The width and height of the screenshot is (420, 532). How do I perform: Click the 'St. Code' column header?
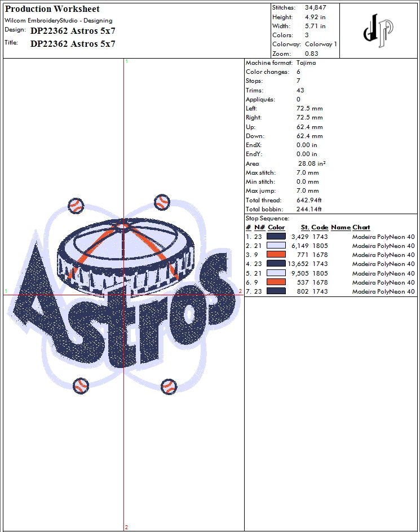tap(315, 227)
